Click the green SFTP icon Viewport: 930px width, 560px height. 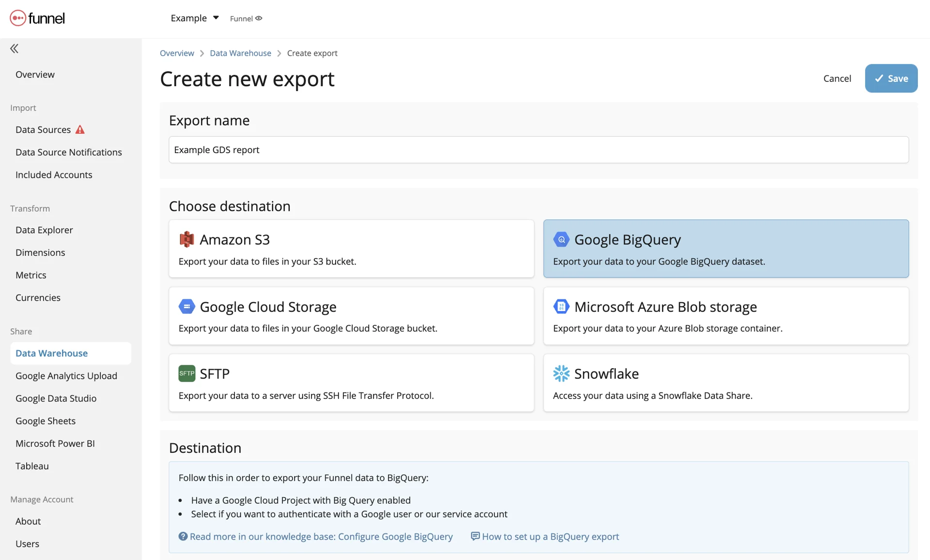[x=186, y=373]
